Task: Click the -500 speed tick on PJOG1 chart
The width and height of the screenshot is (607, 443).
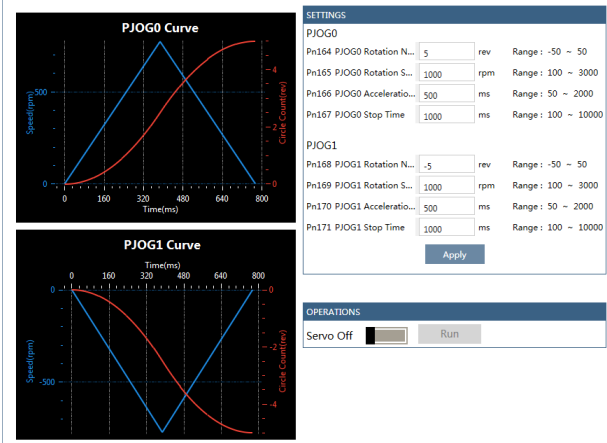Action: tap(47, 382)
